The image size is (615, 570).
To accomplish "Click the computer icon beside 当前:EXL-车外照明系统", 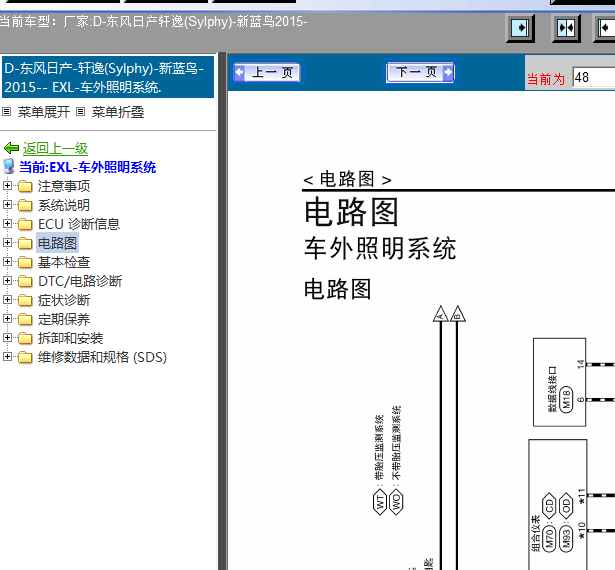I will 9,166.
